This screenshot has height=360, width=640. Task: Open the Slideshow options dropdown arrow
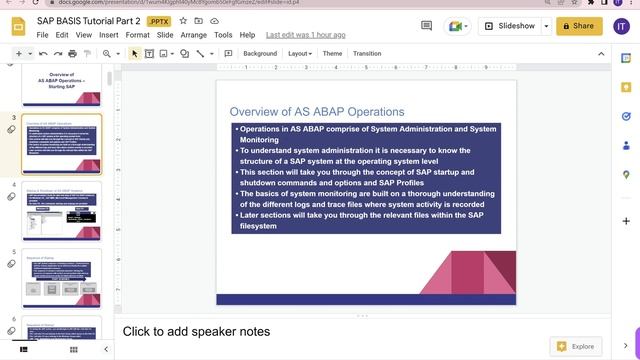[546, 26]
